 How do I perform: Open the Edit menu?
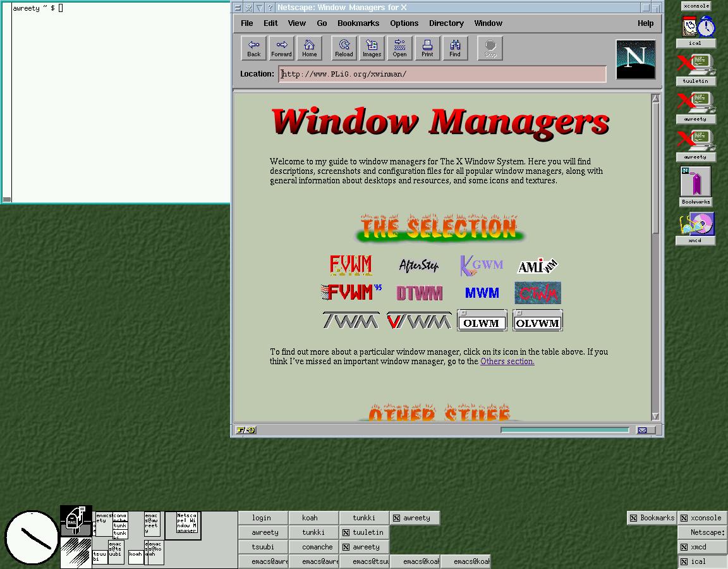point(270,23)
